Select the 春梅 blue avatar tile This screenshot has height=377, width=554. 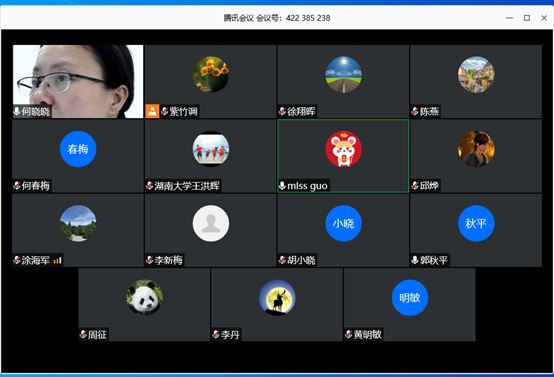[x=78, y=149]
